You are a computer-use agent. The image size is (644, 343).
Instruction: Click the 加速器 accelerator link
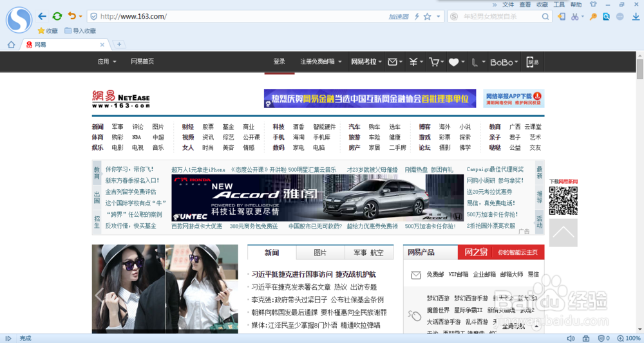[399, 17]
